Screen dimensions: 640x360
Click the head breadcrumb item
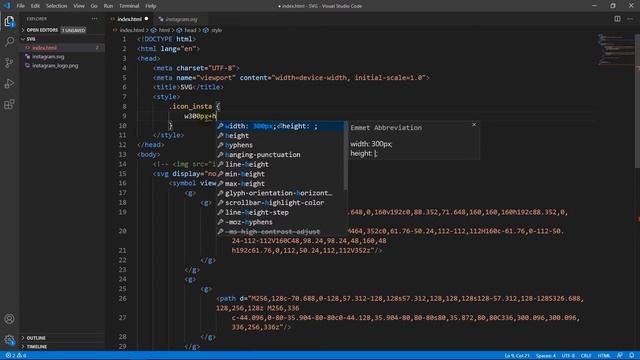point(187,30)
